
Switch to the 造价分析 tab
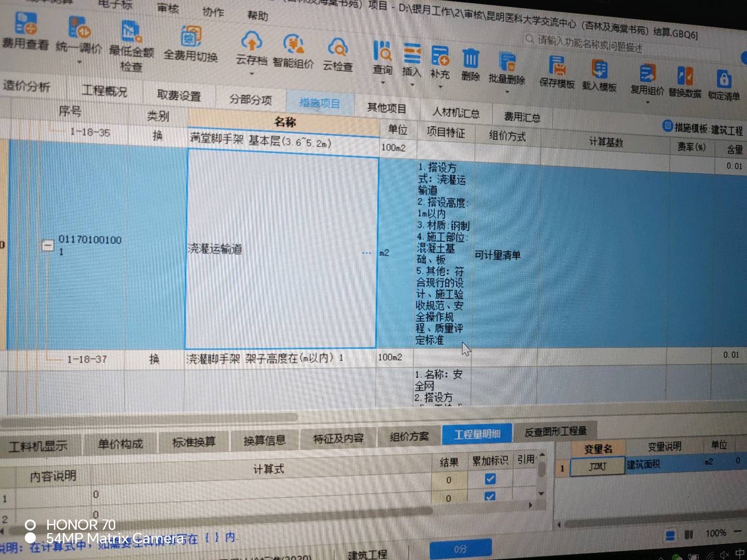point(27,86)
